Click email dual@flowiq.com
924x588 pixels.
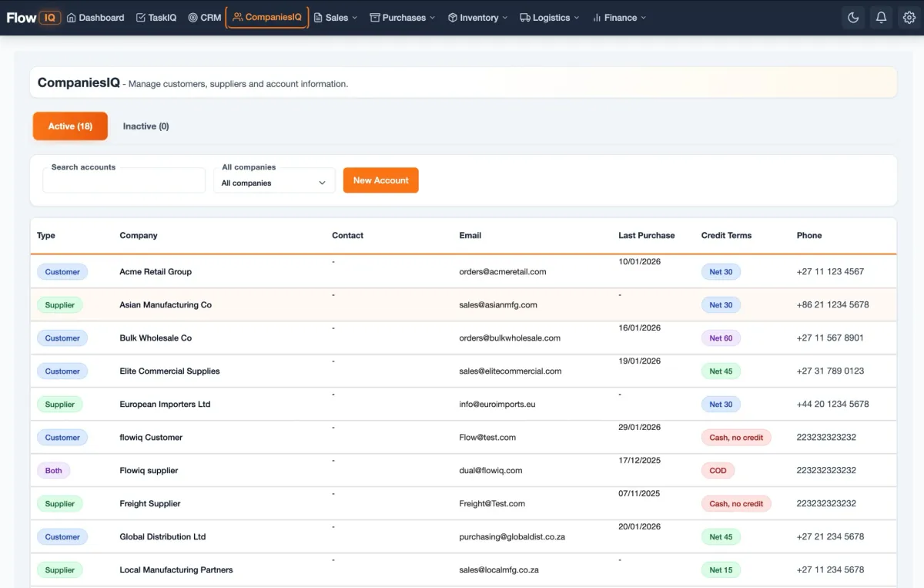coord(490,471)
